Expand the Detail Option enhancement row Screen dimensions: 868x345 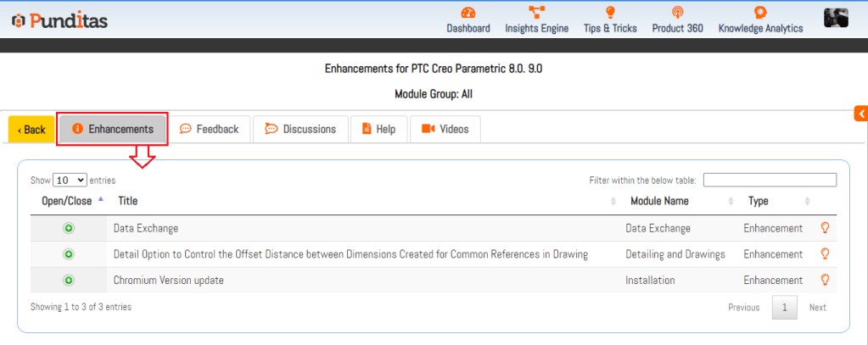(x=69, y=254)
